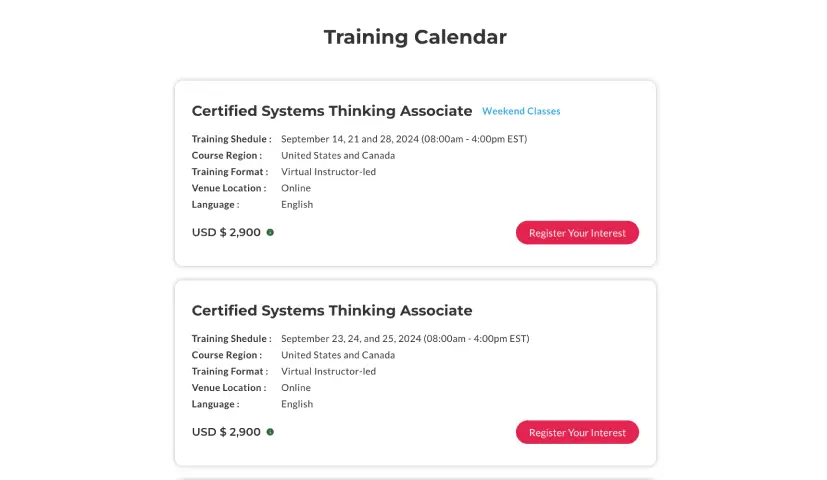Click the green dot beside the September 23 course price
Screen dimensions: 827x480
click(x=270, y=432)
